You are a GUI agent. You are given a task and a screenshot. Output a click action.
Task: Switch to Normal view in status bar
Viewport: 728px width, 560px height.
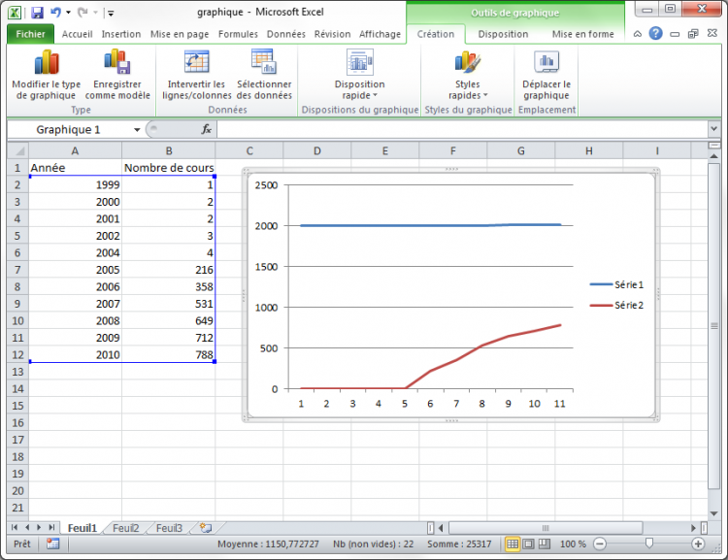(x=512, y=544)
